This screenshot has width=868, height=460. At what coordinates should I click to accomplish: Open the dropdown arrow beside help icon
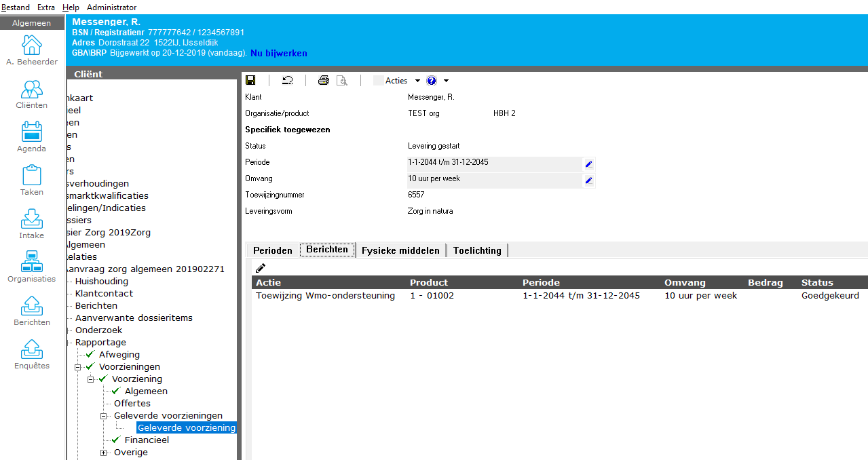445,81
